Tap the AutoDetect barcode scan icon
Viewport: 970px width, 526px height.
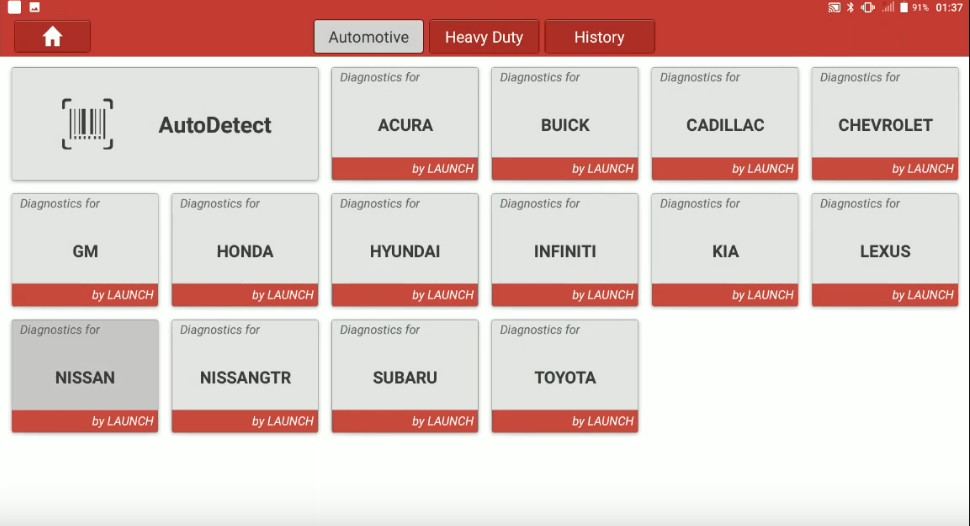[87, 124]
